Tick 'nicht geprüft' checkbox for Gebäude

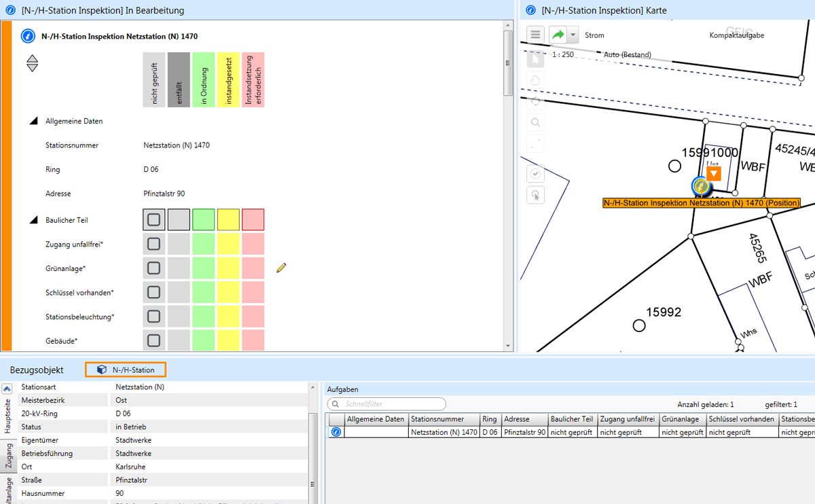click(x=154, y=340)
